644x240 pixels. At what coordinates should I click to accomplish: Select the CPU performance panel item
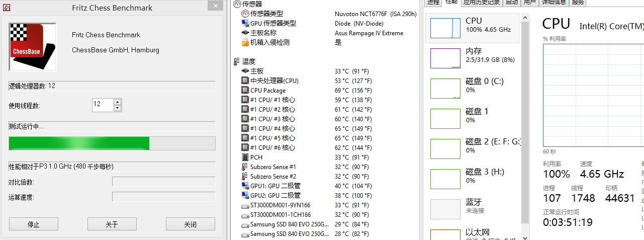[473, 28]
